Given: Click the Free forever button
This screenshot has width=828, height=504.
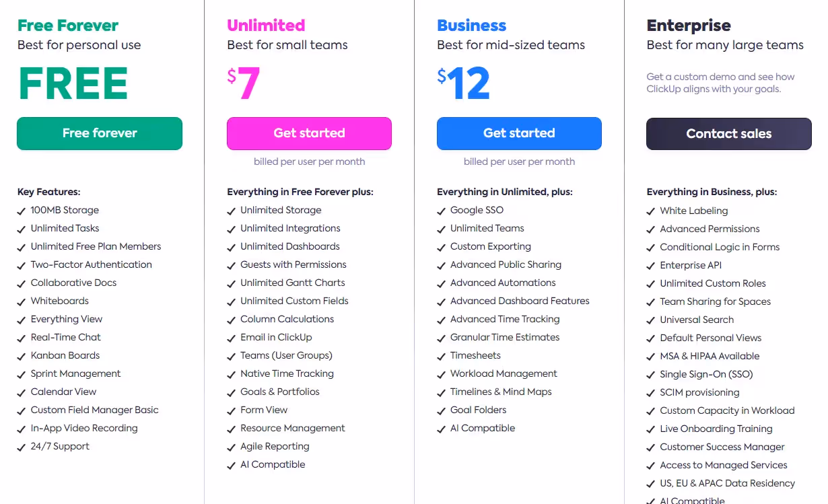Looking at the screenshot, I should 99,133.
